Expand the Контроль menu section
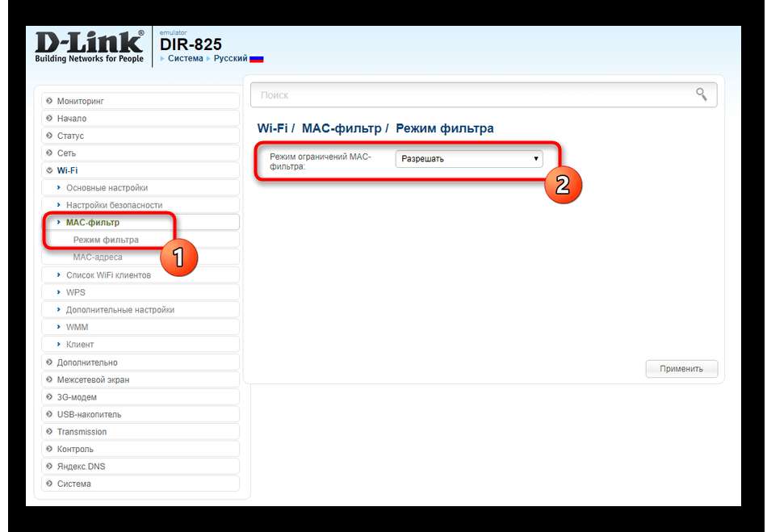 [x=140, y=449]
